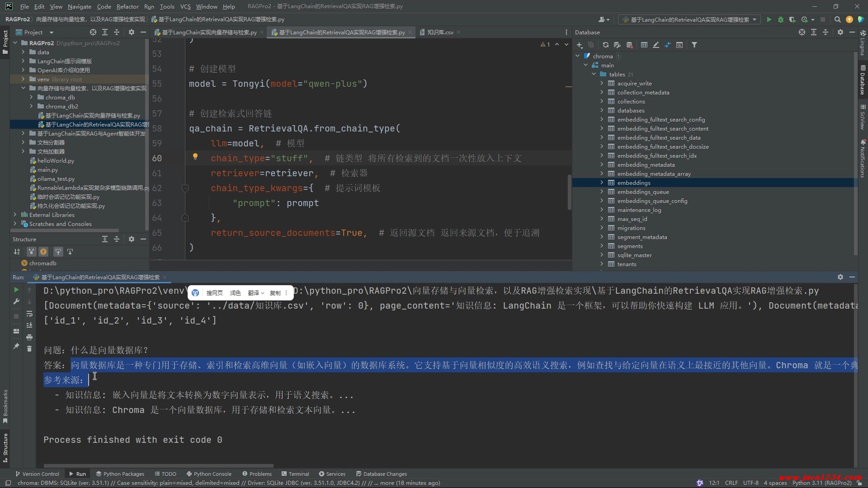This screenshot has height=488, width=868.
Task: Click the 复制 button in floating popup
Action: 275,293
